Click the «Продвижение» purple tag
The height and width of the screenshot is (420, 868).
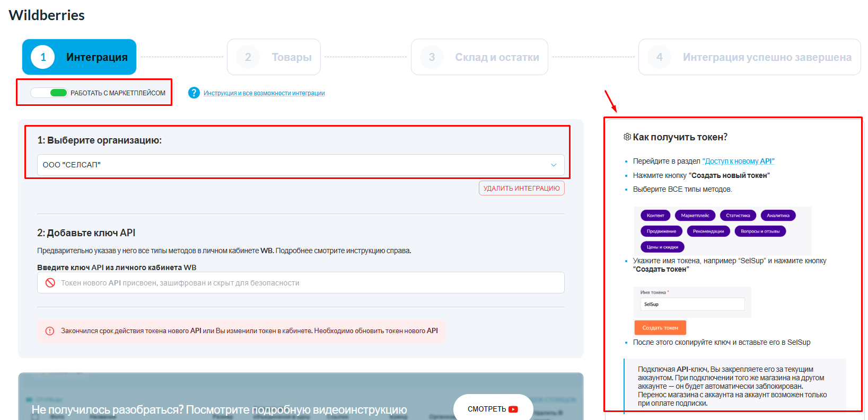(661, 231)
